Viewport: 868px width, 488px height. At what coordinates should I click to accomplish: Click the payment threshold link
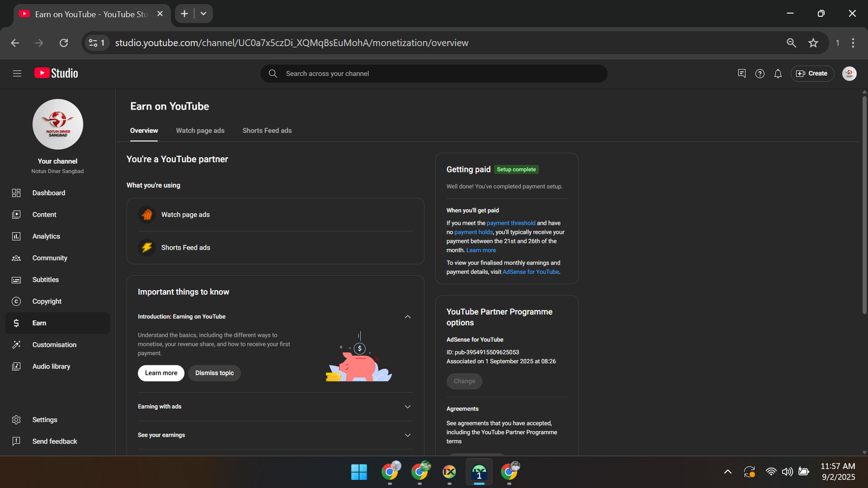510,223
